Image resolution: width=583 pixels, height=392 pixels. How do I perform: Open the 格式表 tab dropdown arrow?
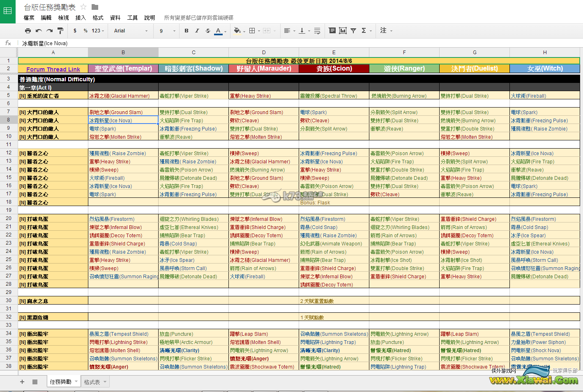pos(105,382)
